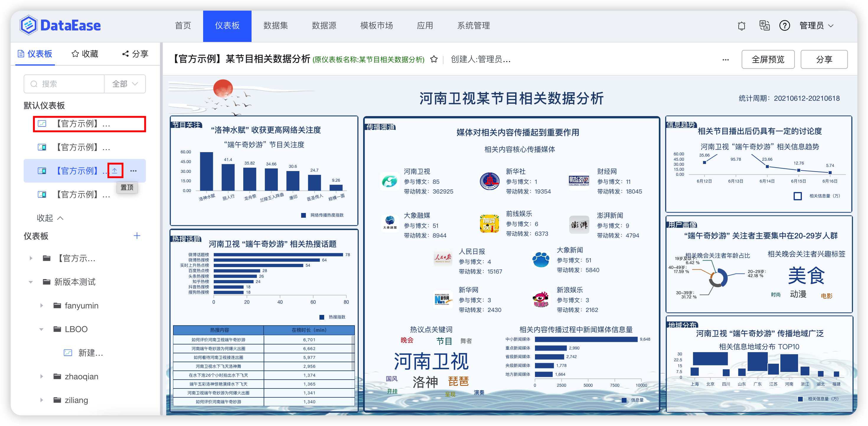The width and height of the screenshot is (868, 426).
Task: Click 在榜时长 (min) table column header
Action: (309, 330)
